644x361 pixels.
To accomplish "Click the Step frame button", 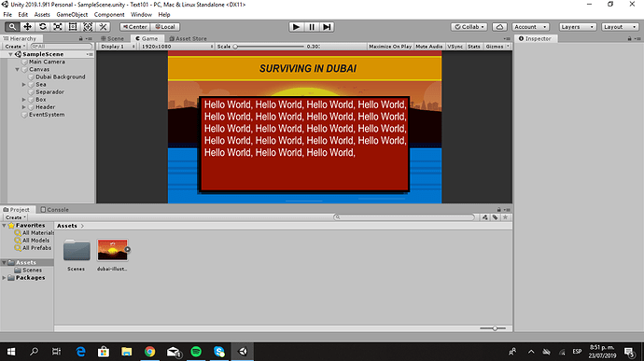I will click(327, 27).
